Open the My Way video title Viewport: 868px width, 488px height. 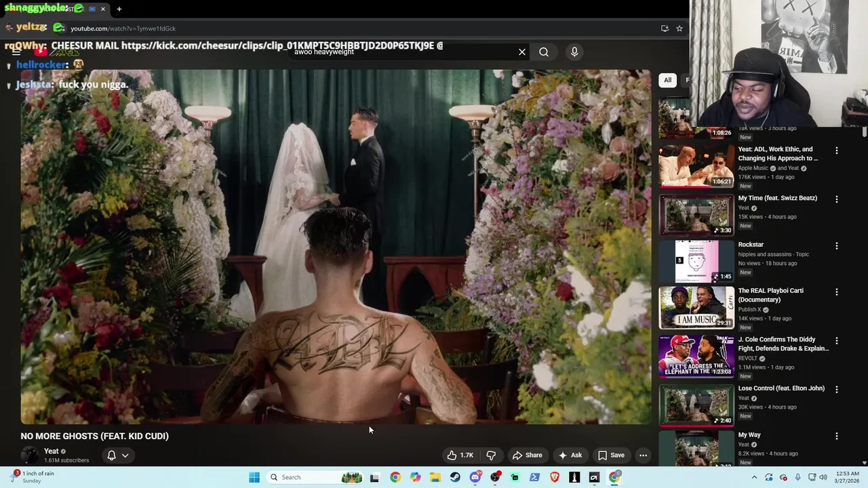pos(749,435)
